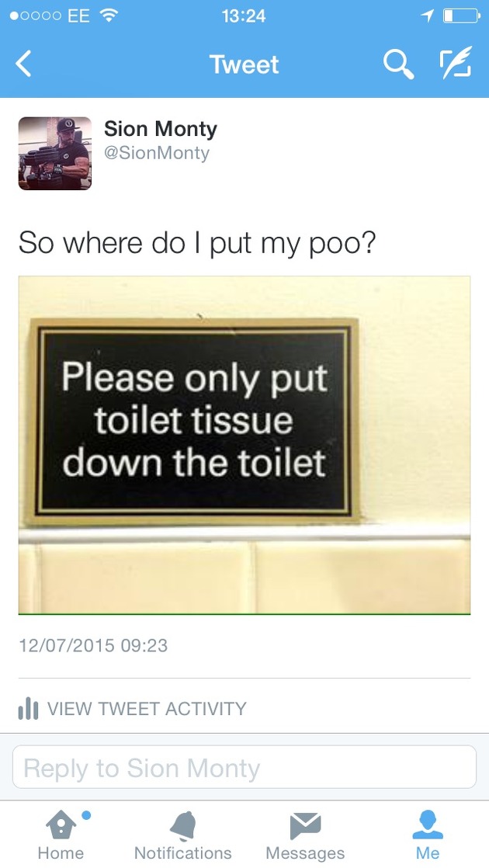Enlarge the toilet sign photo
The width and height of the screenshot is (489, 868).
pyautogui.click(x=244, y=445)
